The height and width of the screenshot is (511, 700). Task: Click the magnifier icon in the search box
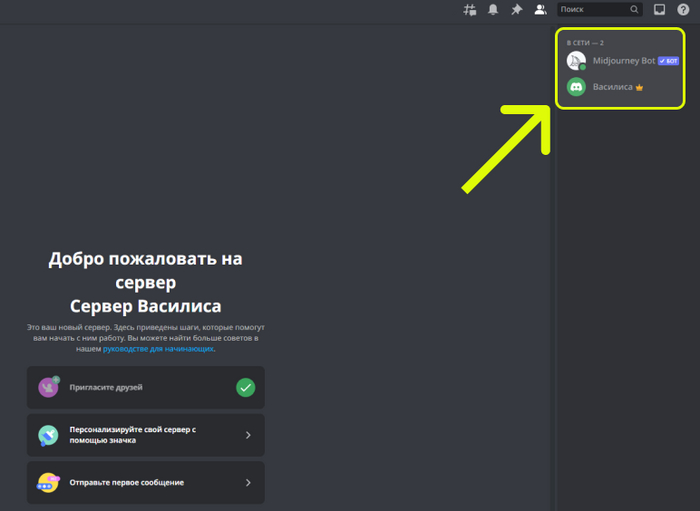pyautogui.click(x=634, y=10)
